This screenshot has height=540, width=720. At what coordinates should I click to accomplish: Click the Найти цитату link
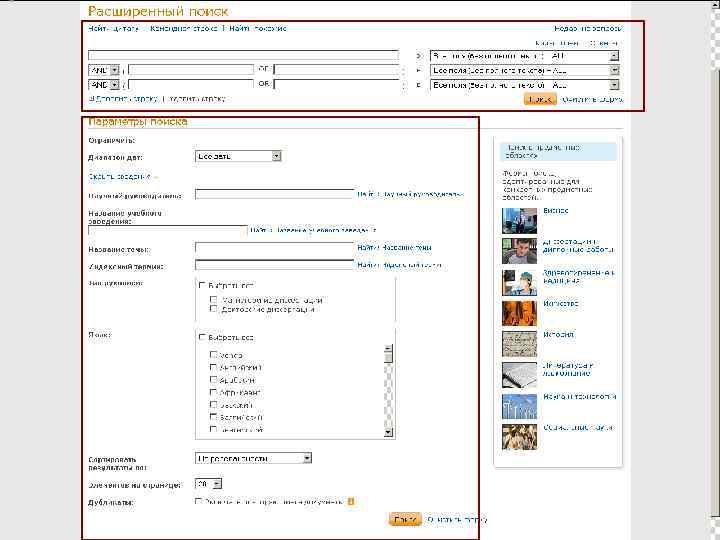tap(113, 28)
